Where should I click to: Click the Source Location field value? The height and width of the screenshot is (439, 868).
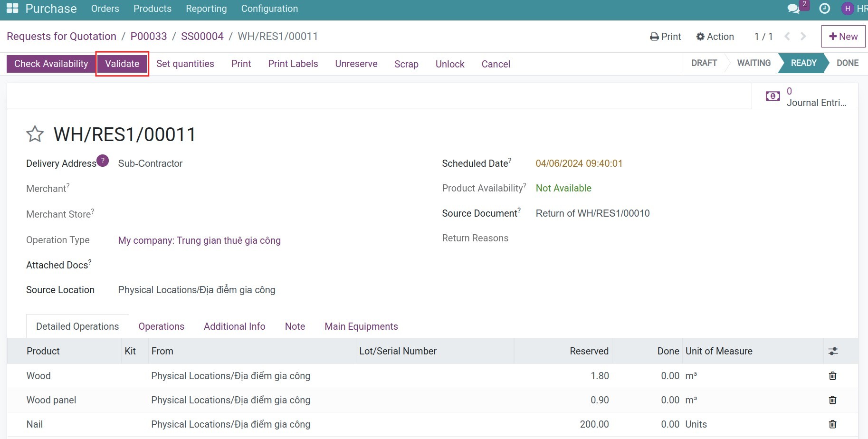click(197, 290)
